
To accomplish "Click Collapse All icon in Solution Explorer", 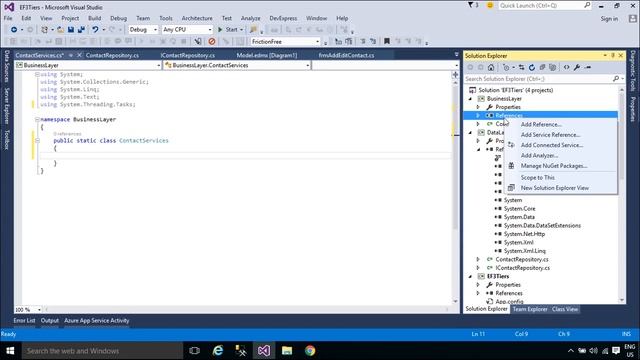I will [x=542, y=67].
